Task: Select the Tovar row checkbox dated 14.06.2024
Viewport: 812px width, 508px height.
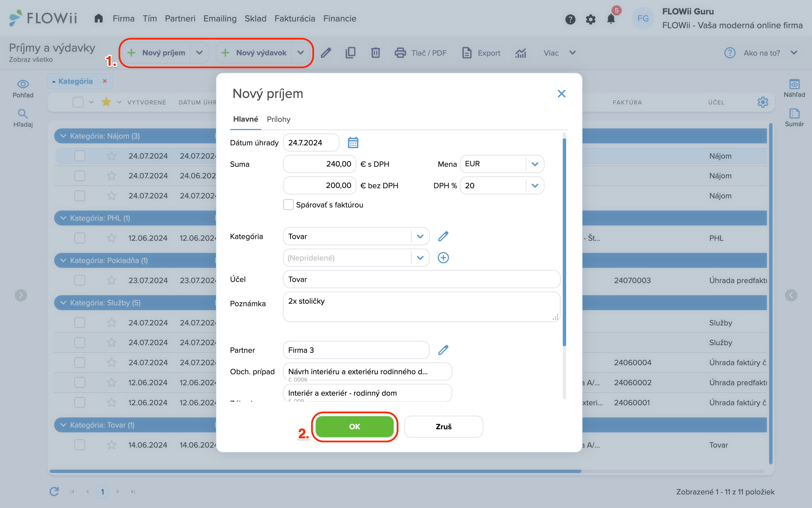Action: pyautogui.click(x=80, y=445)
